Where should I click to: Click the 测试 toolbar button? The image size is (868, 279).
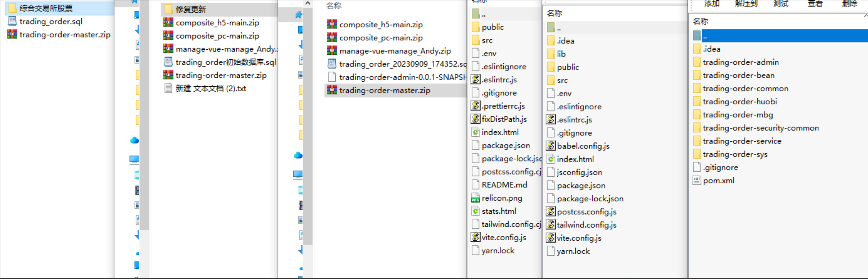tap(781, 4)
